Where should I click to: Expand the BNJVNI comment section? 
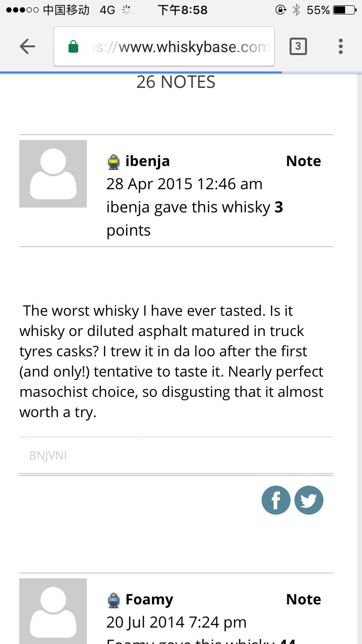(48, 455)
